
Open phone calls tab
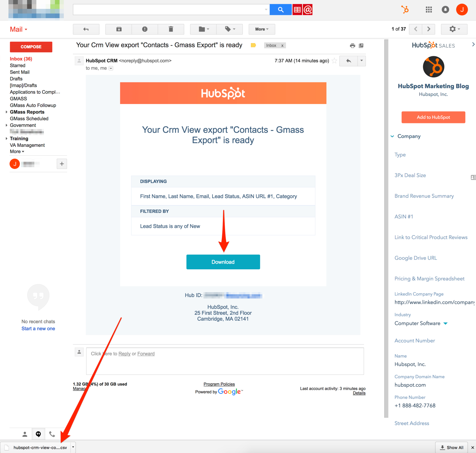coord(52,434)
